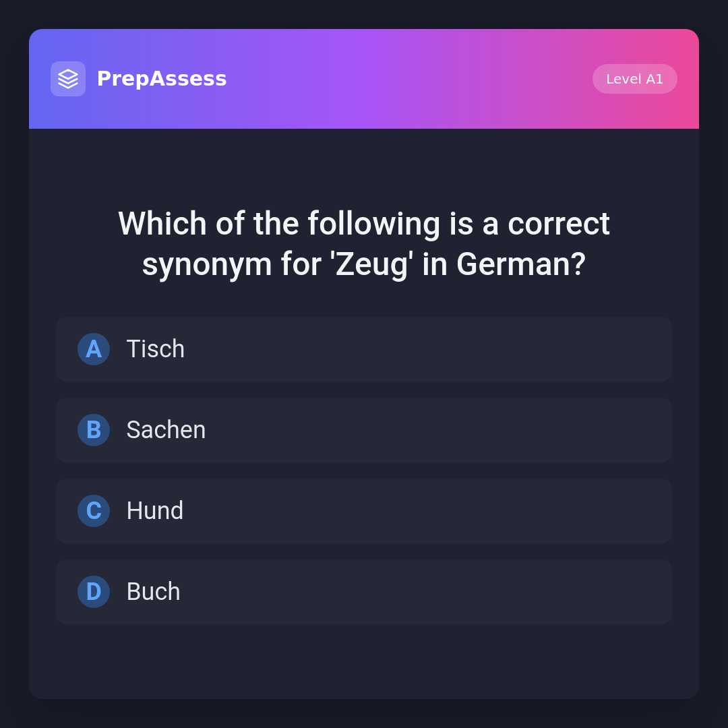The height and width of the screenshot is (728, 728).
Task: Click the PrepAssess stacked layers logo icon
Action: (68, 79)
